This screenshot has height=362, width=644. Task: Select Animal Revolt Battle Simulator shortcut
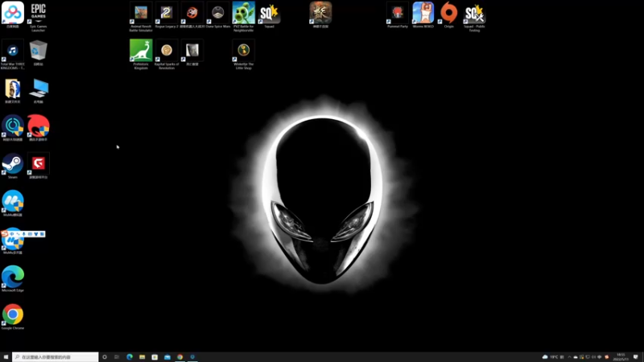141,16
